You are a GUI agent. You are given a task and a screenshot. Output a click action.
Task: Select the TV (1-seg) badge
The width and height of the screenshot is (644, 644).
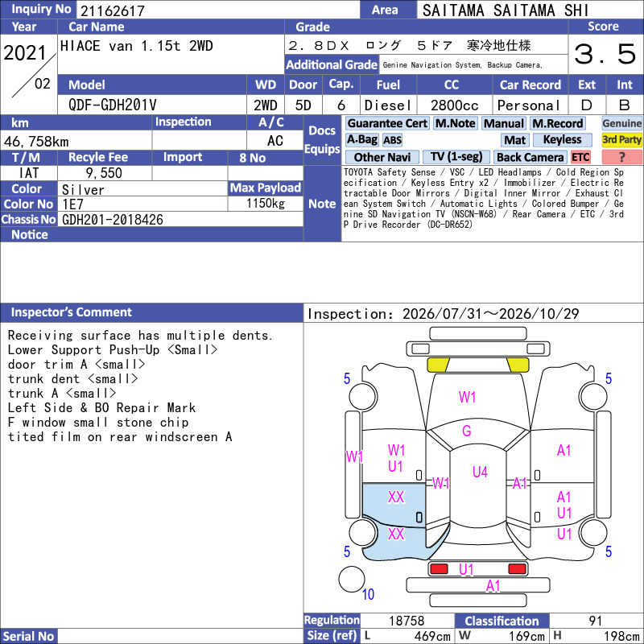point(456,157)
